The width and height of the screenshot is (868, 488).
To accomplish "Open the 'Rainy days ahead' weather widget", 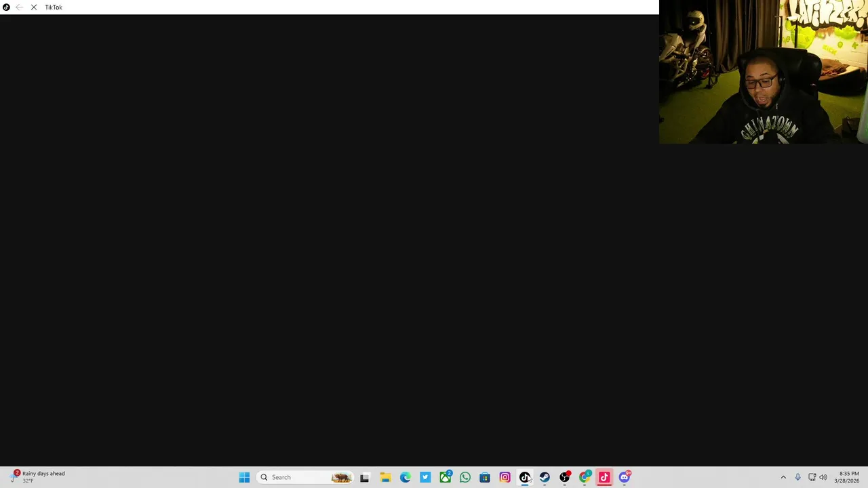I will pyautogui.click(x=38, y=477).
